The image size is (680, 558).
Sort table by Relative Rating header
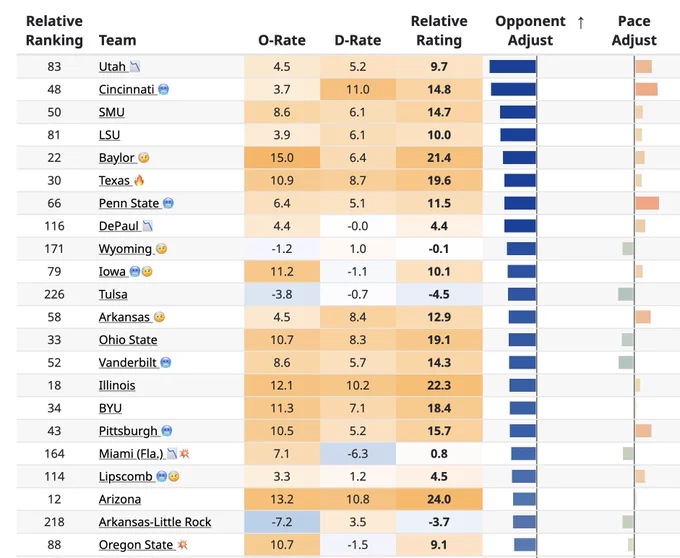click(x=439, y=30)
